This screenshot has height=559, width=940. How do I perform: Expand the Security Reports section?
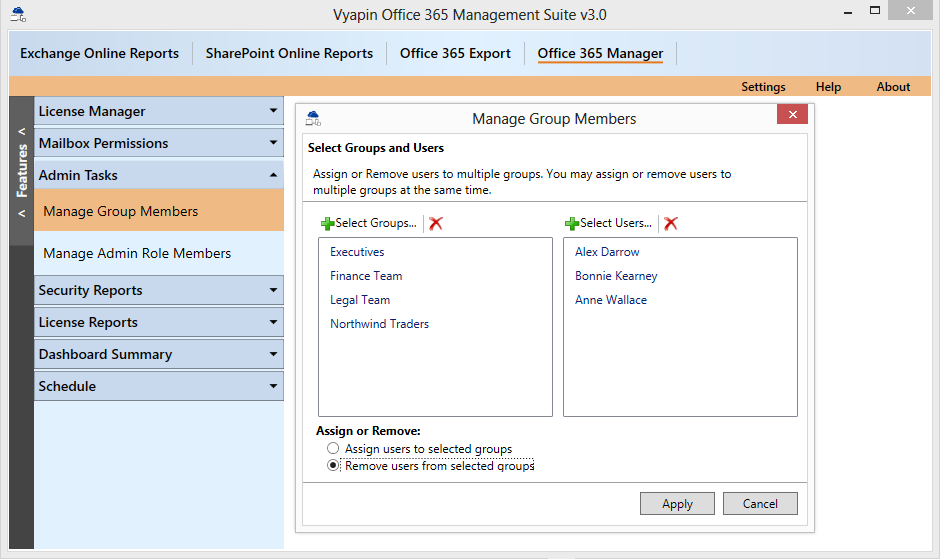coord(158,290)
